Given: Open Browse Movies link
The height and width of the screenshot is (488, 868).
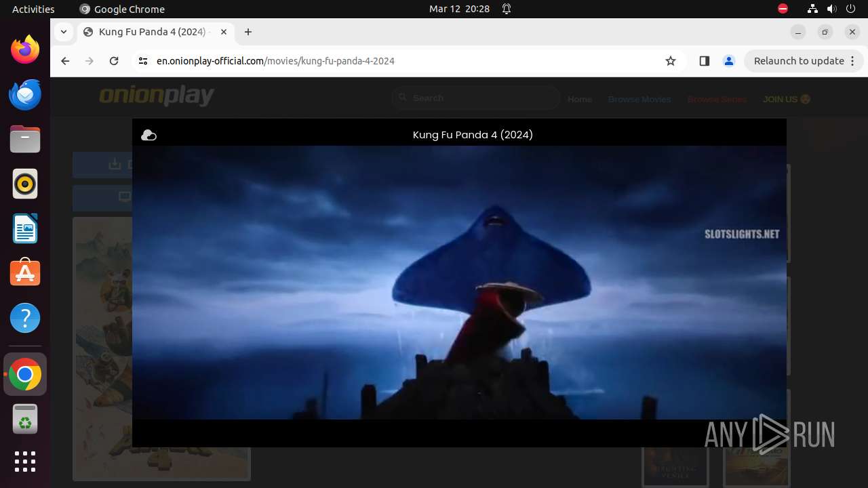Looking at the screenshot, I should click(x=639, y=99).
